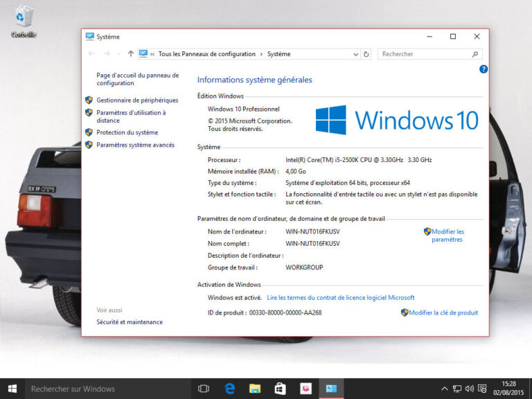
Task: Open Task View on the taskbar
Action: click(204, 389)
